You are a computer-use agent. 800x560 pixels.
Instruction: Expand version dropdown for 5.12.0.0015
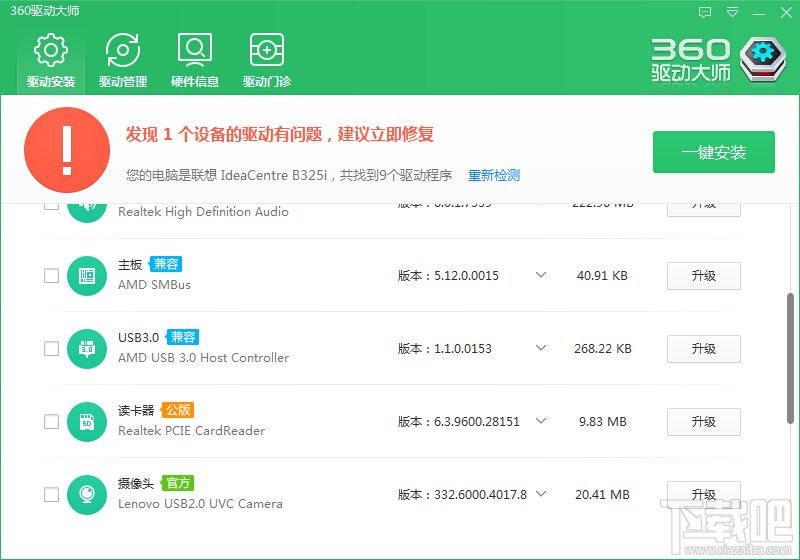[x=541, y=275]
